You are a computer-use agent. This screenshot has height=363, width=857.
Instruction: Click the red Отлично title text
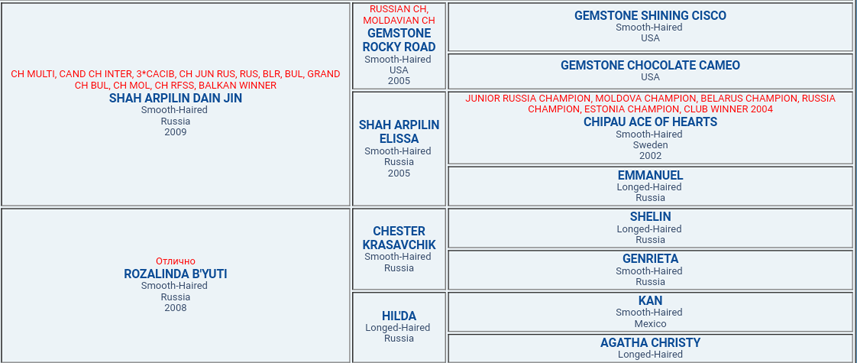coord(175,261)
